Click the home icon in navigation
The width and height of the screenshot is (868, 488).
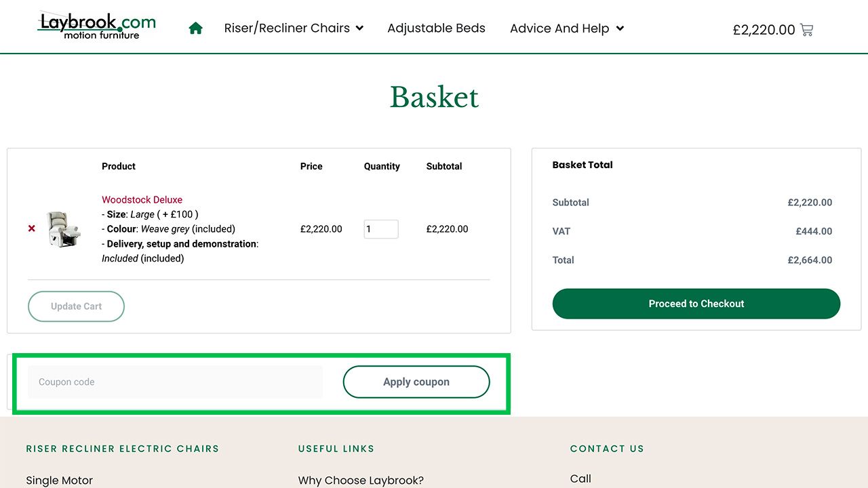[x=196, y=28]
